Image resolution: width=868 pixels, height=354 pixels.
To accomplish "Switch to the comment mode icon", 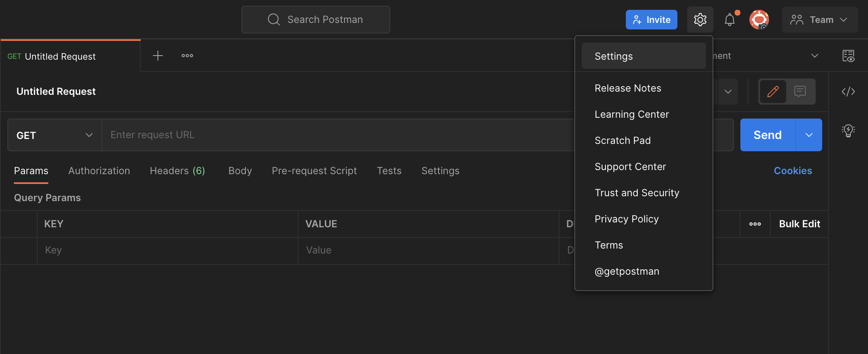I will [x=800, y=92].
